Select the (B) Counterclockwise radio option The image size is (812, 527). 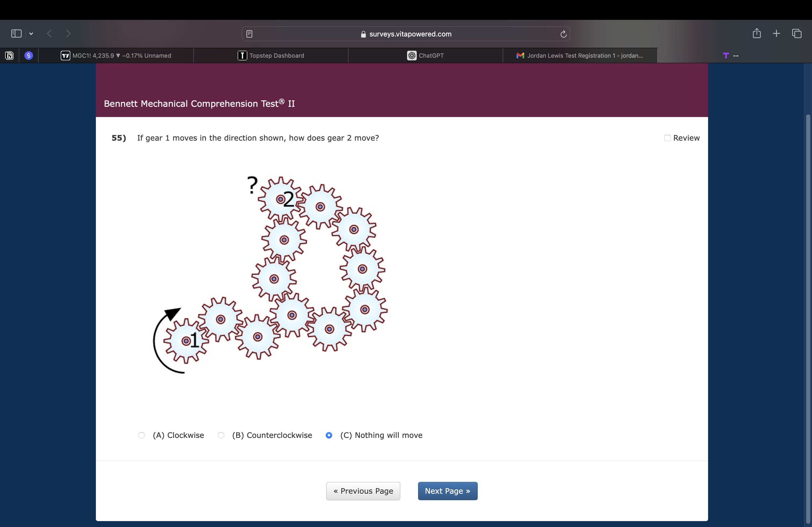tap(221, 435)
